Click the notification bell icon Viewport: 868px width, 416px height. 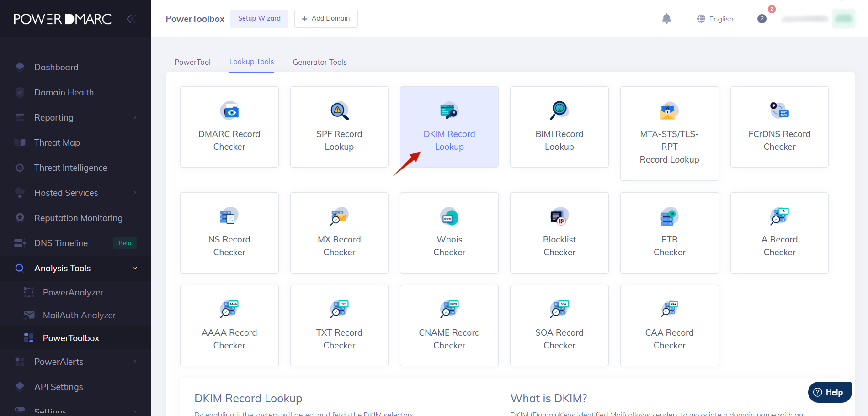(x=666, y=19)
